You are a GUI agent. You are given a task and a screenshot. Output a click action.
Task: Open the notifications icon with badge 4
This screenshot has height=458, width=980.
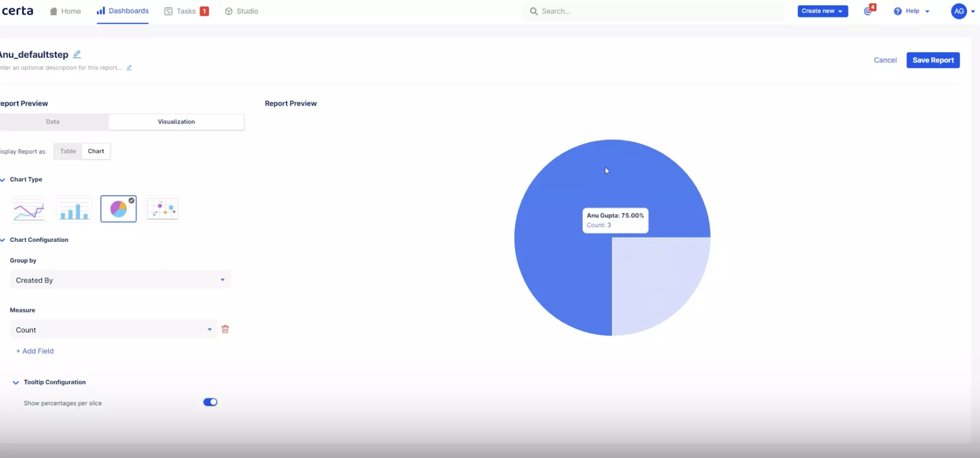point(869,10)
